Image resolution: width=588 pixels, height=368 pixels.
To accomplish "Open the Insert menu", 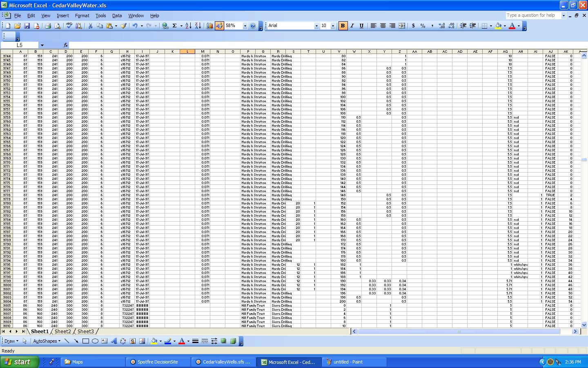I will click(63, 16).
